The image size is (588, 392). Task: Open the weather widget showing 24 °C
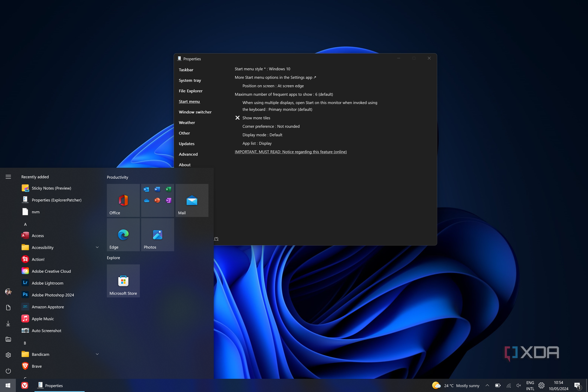tap(455, 385)
